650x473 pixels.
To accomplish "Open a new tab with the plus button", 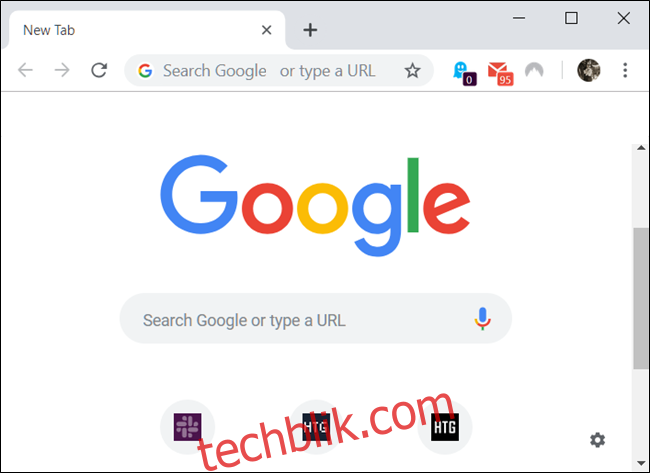I will tap(310, 30).
